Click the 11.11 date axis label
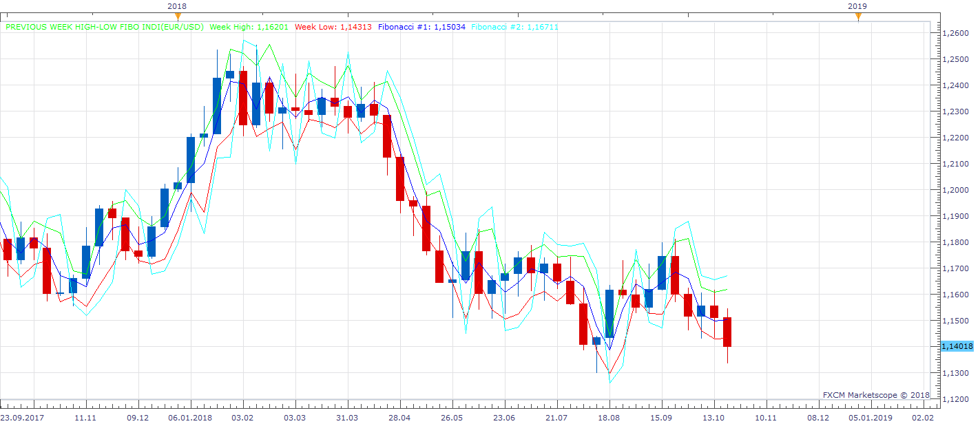The image size is (980, 426). (85, 418)
